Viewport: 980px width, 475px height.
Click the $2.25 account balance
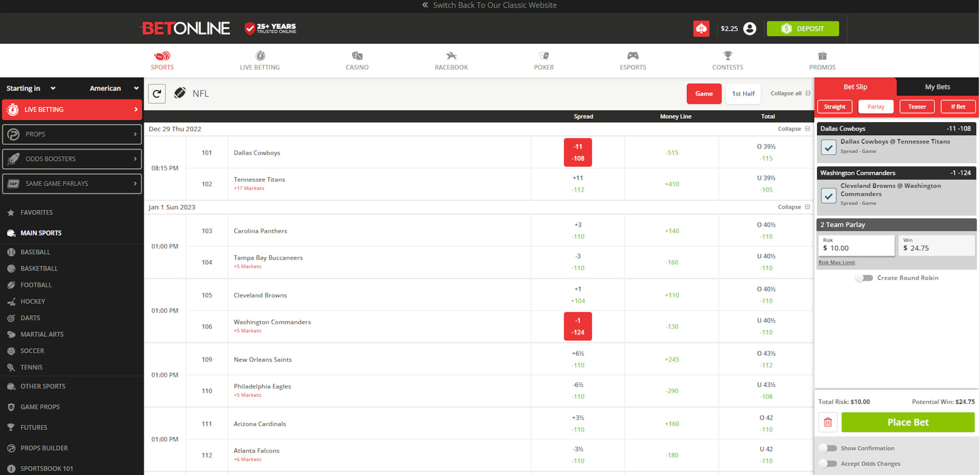pos(729,29)
